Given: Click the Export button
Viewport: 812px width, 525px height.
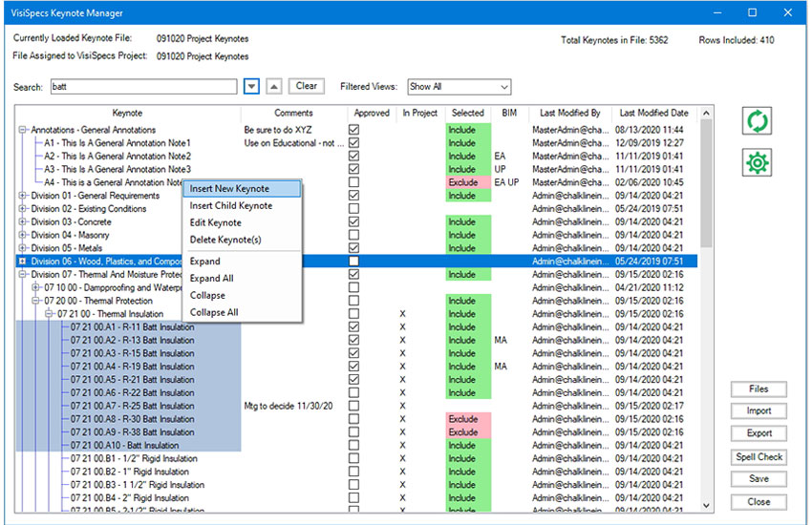Looking at the screenshot, I should point(759,433).
